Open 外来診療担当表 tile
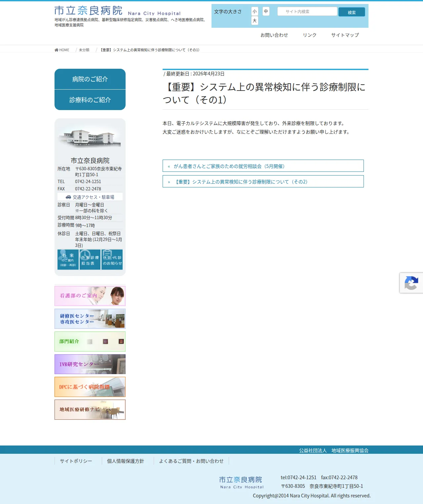The image size is (423, 504). pos(90,260)
